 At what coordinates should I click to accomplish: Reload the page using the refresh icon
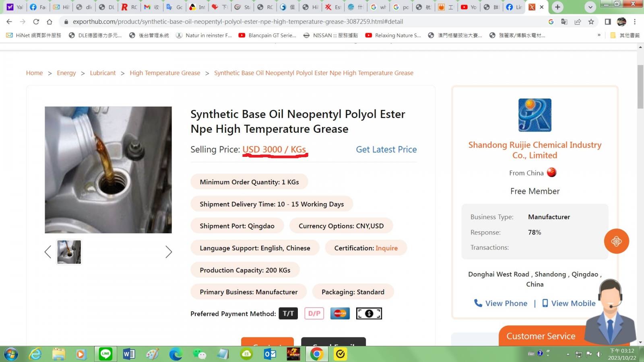coord(36,22)
